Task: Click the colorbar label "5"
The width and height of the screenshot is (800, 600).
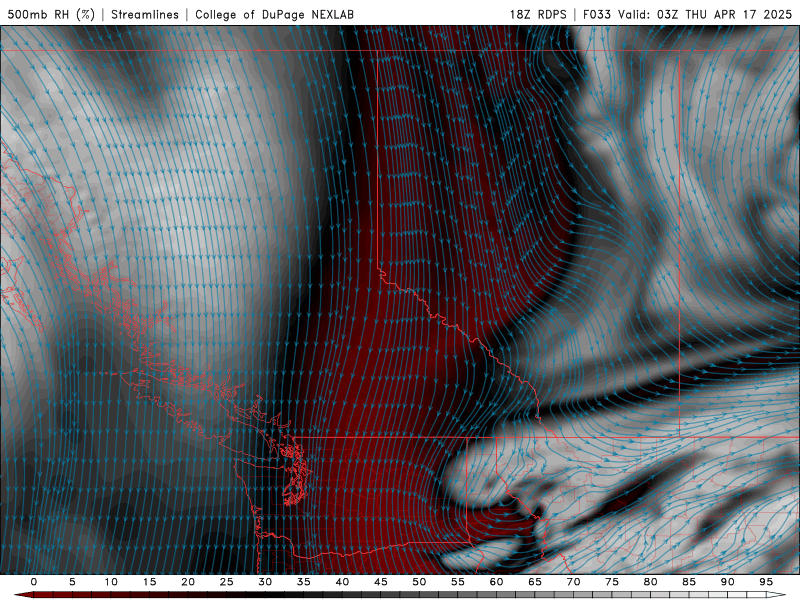Action: 72,582
